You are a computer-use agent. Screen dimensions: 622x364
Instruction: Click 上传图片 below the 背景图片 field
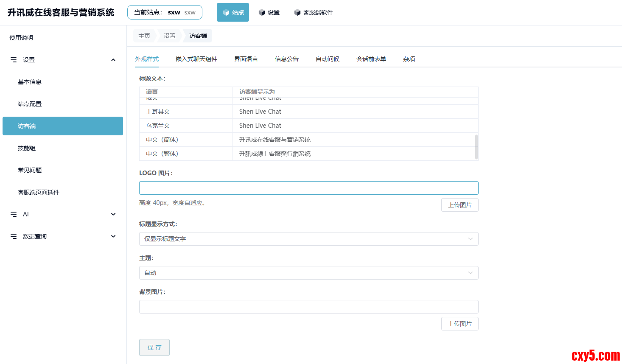tap(460, 324)
